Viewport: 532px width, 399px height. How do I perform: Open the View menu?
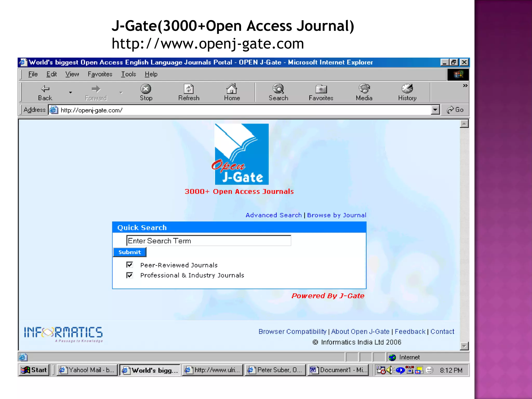pos(72,74)
